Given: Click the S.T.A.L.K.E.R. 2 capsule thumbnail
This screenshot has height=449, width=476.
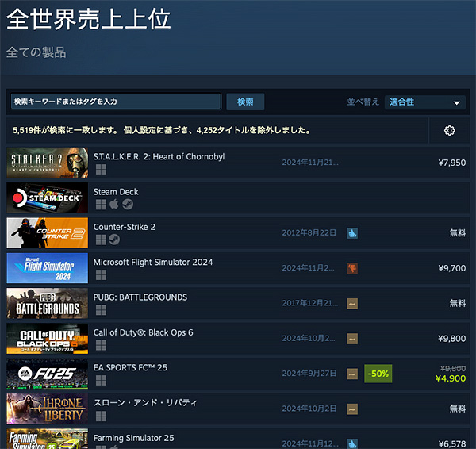Looking at the screenshot, I should tap(48, 163).
